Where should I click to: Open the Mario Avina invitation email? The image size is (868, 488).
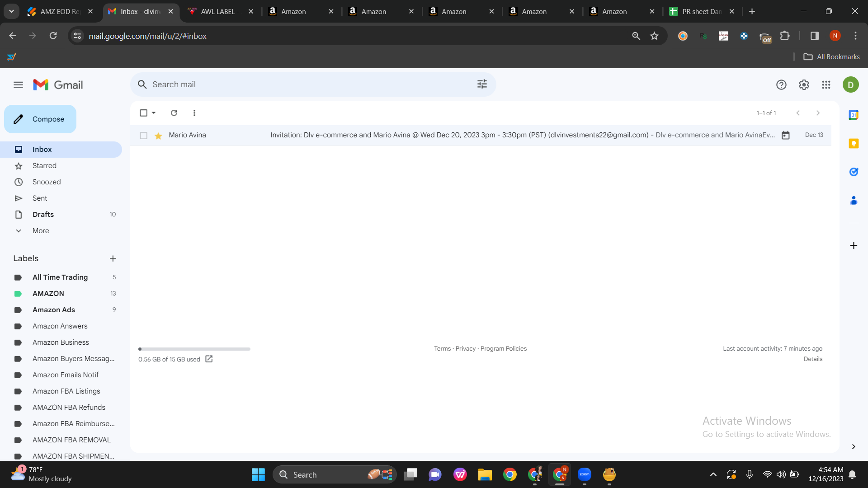[x=481, y=135]
